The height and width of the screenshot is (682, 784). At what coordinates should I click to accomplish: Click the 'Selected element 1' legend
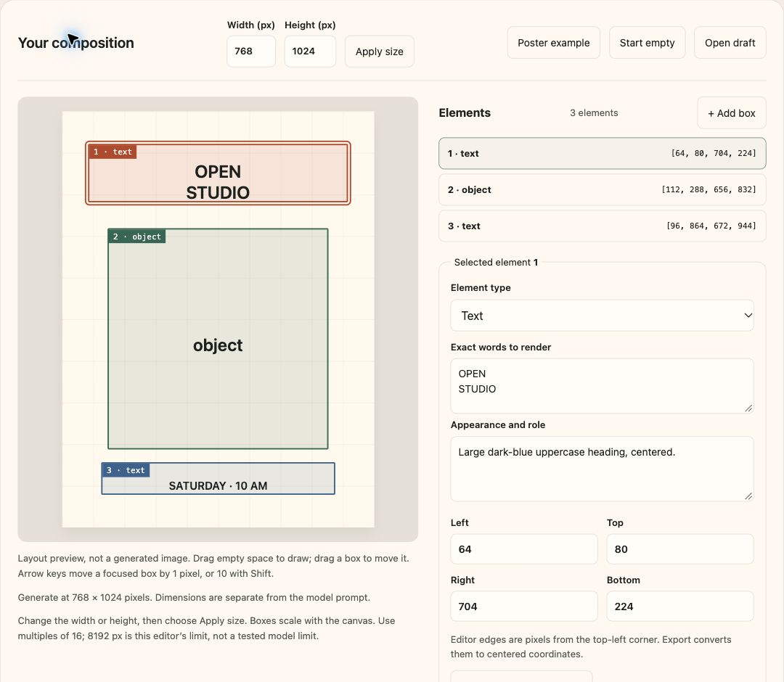coord(496,263)
